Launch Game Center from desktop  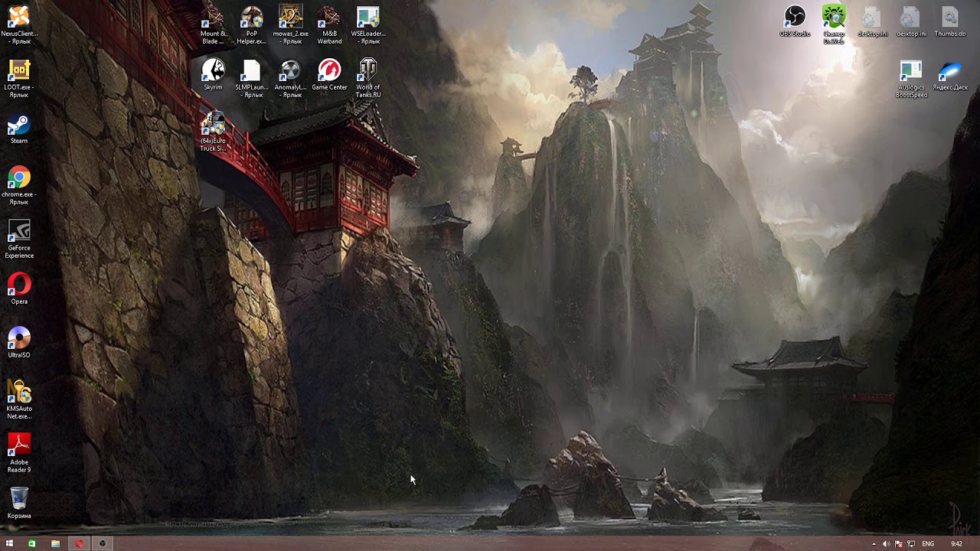pos(329,75)
